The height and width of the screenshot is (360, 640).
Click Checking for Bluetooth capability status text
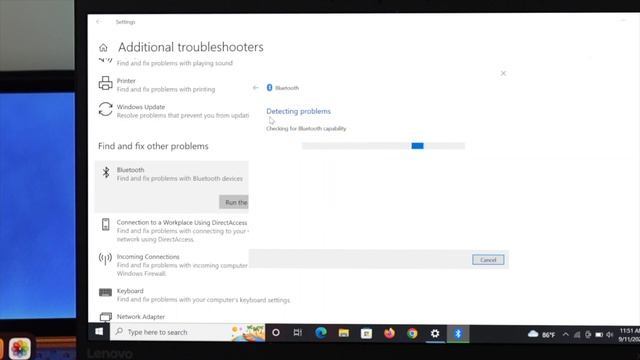click(306, 129)
